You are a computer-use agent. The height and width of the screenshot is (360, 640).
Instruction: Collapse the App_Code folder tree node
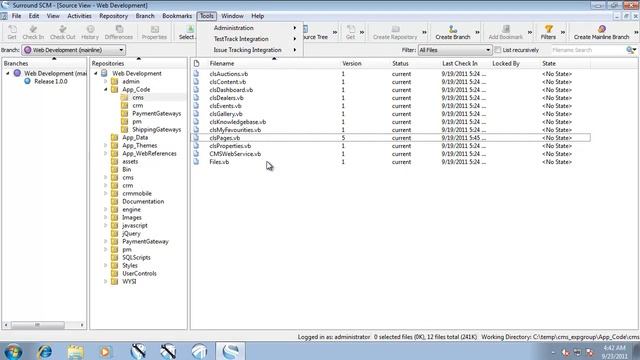(105, 89)
